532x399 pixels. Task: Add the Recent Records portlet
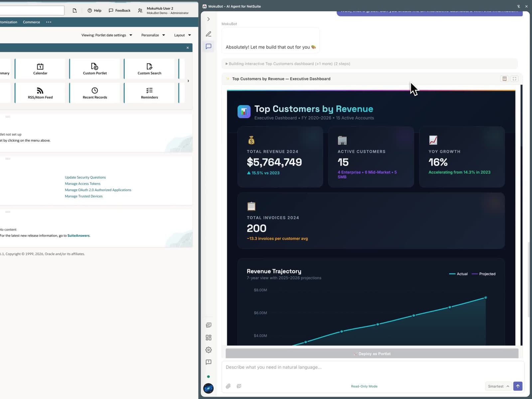(x=95, y=93)
